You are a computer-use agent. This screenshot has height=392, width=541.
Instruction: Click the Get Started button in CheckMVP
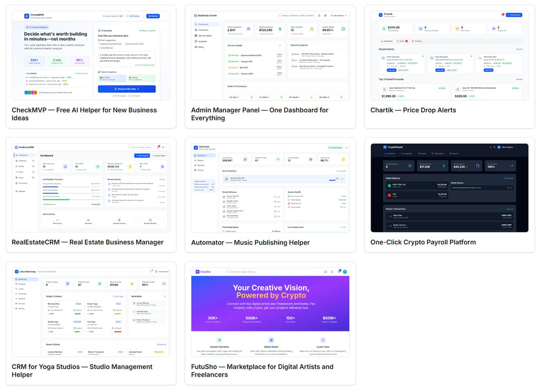pyautogui.click(x=153, y=16)
